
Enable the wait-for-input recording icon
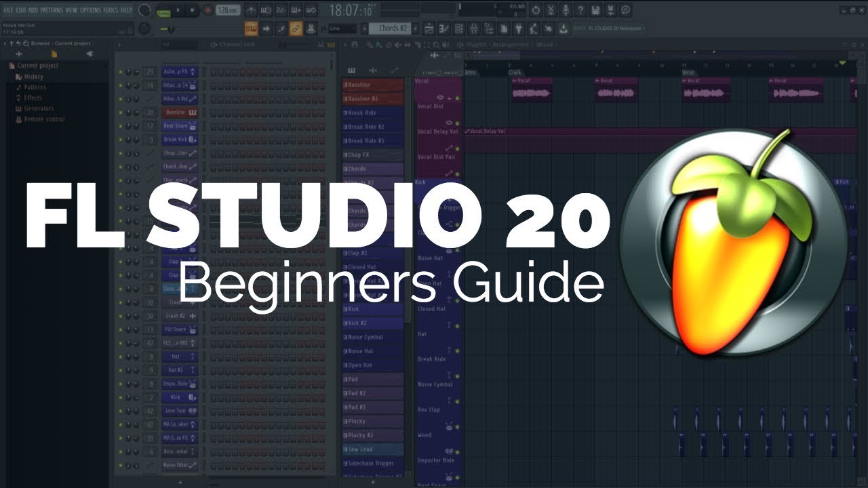[266, 10]
